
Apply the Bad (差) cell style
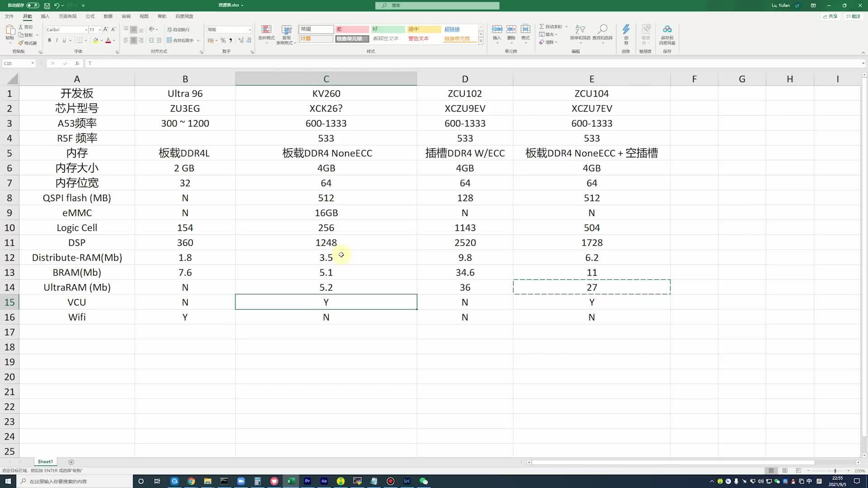352,29
